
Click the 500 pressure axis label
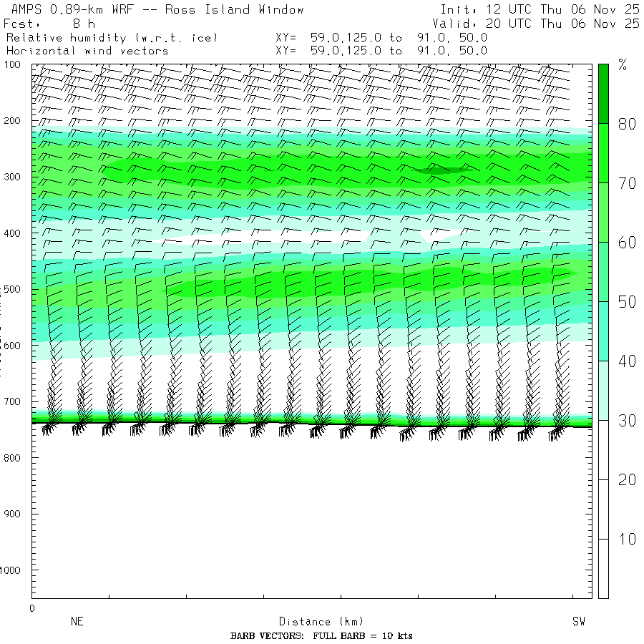(x=12, y=289)
